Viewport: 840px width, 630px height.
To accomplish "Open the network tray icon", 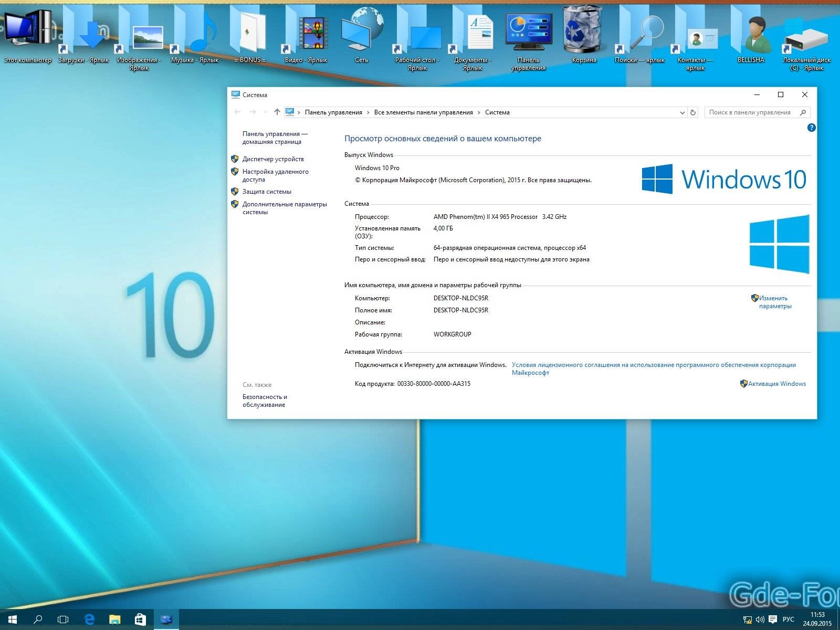I will pyautogui.click(x=747, y=619).
